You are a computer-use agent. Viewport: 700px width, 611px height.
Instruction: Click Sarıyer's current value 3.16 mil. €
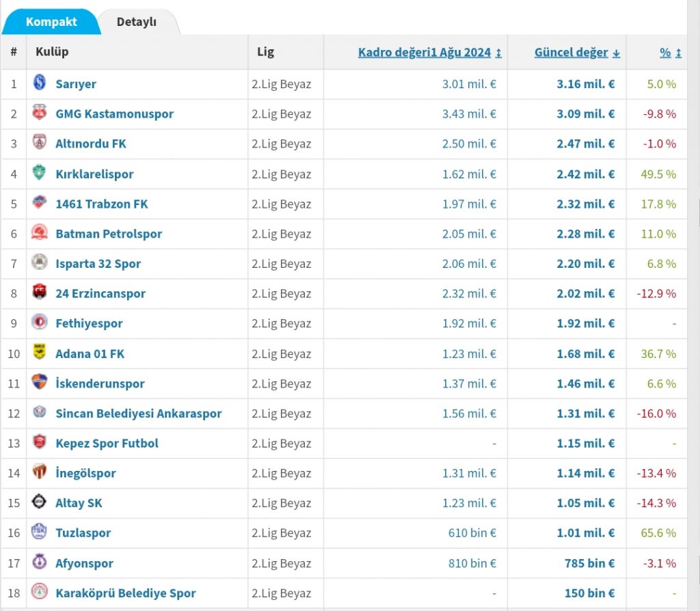click(x=585, y=84)
